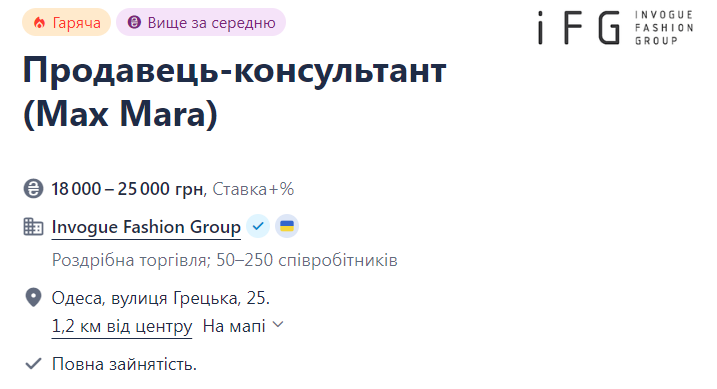The height and width of the screenshot is (389, 717).
Task: Click the company building icon
Action: (x=33, y=227)
